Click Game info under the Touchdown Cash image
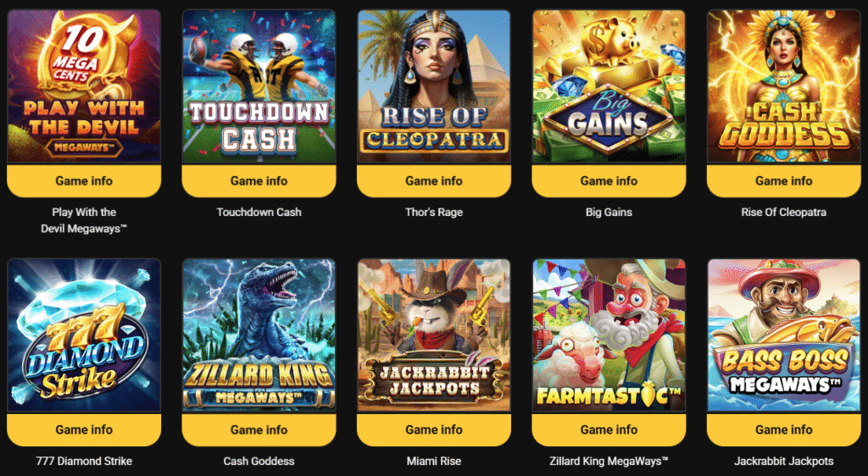Viewport: 868px width, 476px height. (x=259, y=180)
